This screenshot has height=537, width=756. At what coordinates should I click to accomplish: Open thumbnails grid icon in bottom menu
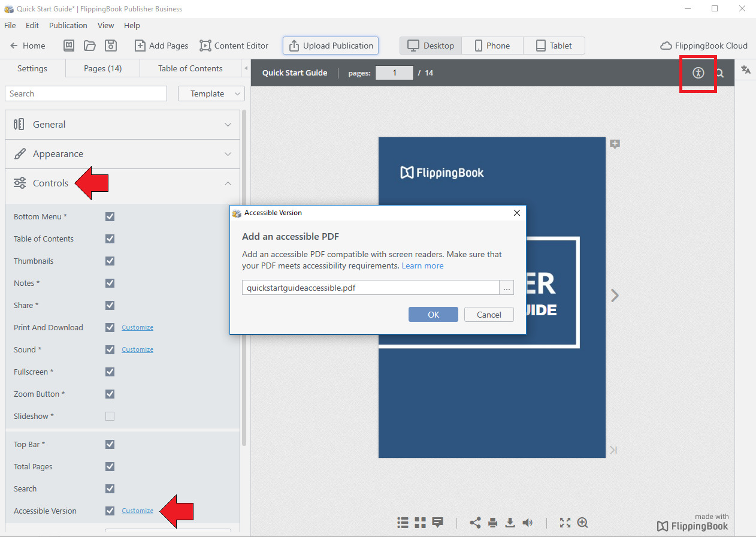(421, 523)
